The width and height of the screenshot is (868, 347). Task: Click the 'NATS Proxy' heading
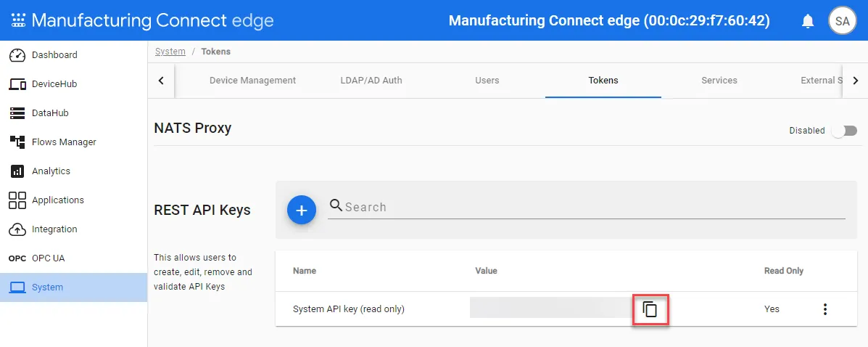(x=193, y=128)
